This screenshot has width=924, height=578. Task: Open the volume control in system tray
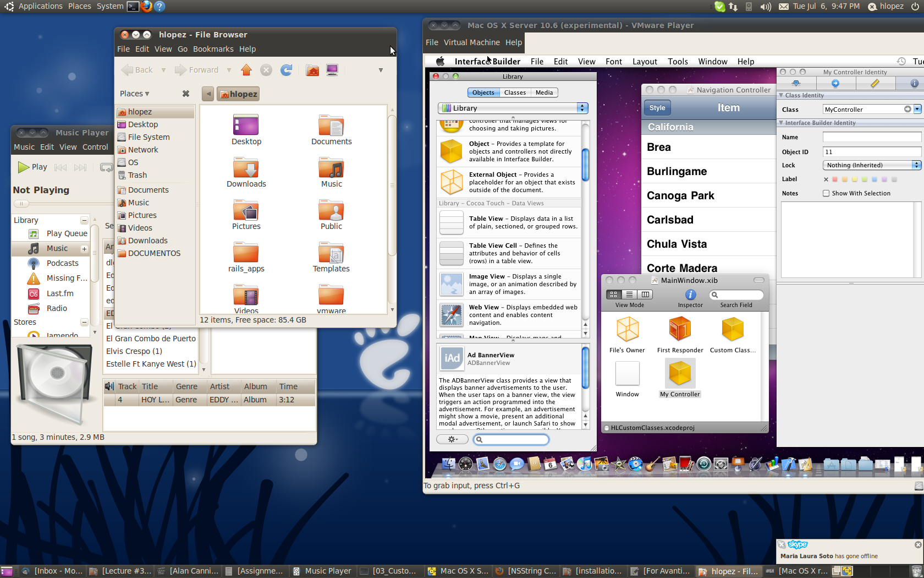pyautogui.click(x=766, y=7)
